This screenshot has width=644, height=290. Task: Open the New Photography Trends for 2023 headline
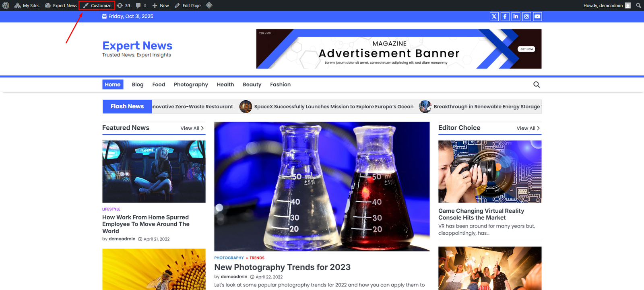[282, 267]
